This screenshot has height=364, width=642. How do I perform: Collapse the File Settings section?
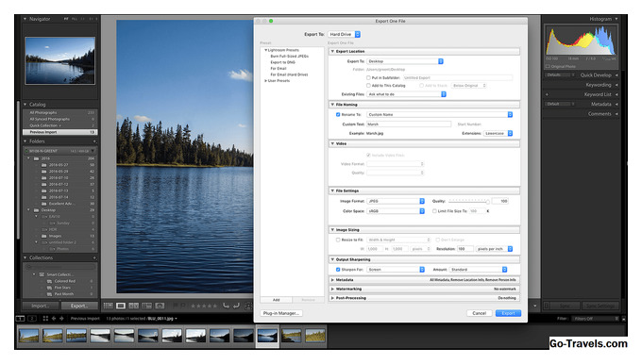[x=332, y=190]
